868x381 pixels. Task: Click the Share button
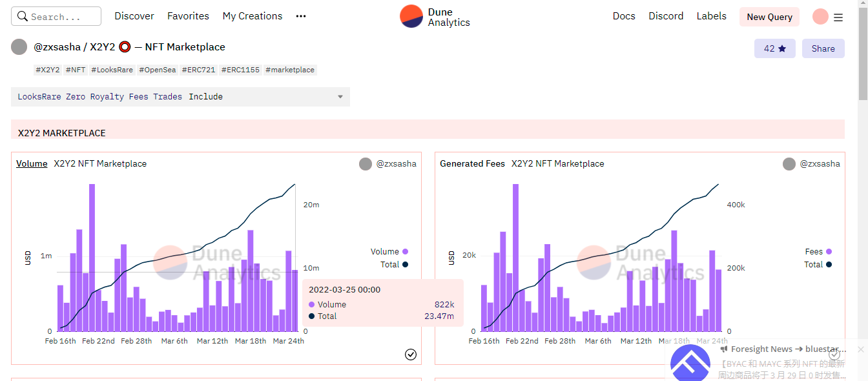click(x=823, y=48)
